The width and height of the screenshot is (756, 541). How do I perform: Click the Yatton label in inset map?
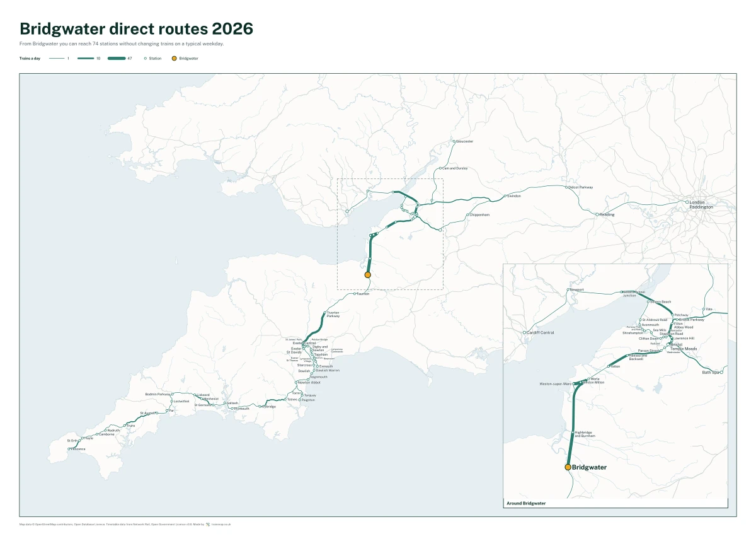tap(616, 366)
